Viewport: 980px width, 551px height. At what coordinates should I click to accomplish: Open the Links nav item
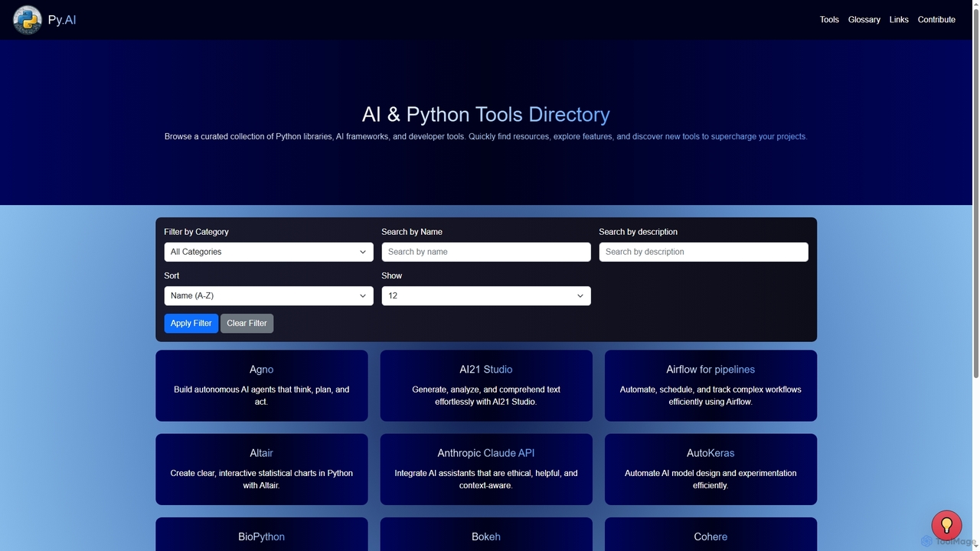point(899,20)
